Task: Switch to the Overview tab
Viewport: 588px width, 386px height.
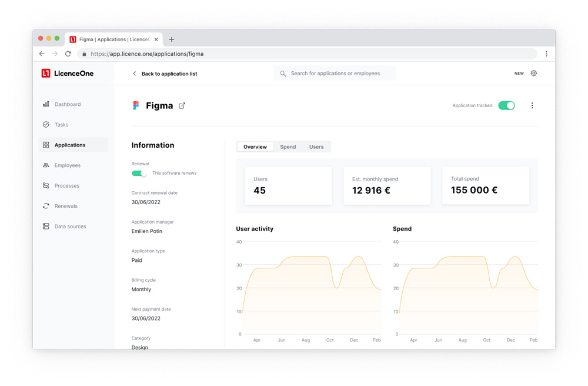Action: tap(255, 147)
